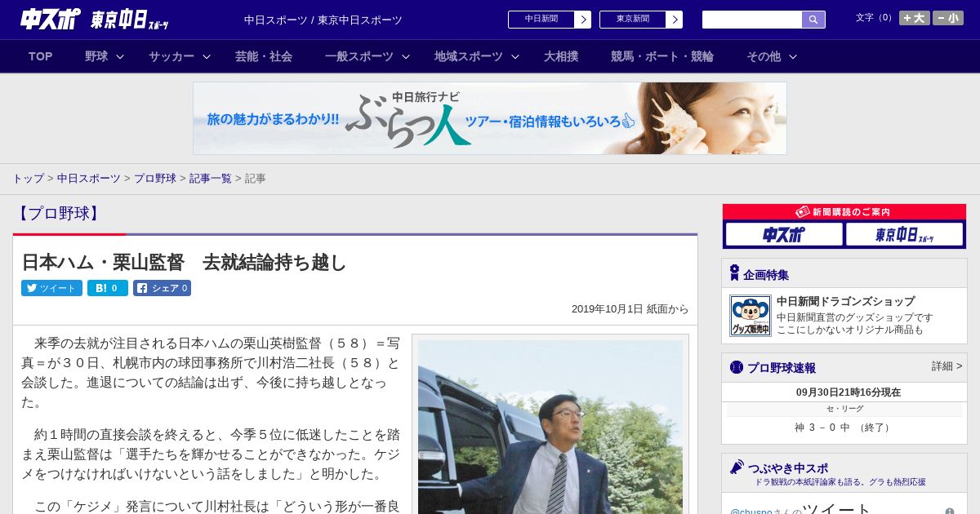Open the 中日新聞 header link button
This screenshot has width=980, height=514.
coord(541,20)
